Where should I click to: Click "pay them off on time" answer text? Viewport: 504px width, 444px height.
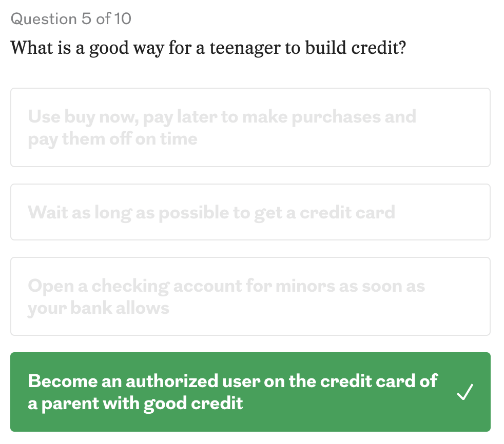[112, 139]
